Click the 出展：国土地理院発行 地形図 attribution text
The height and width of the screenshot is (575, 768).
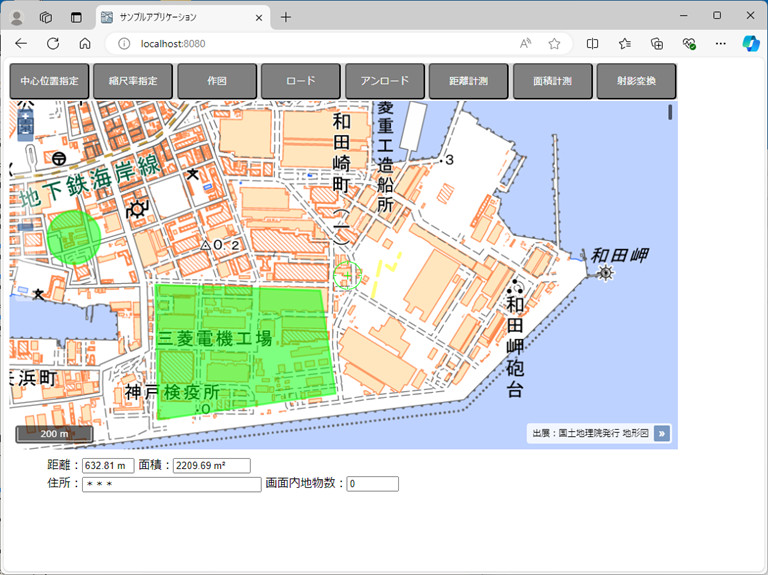590,433
